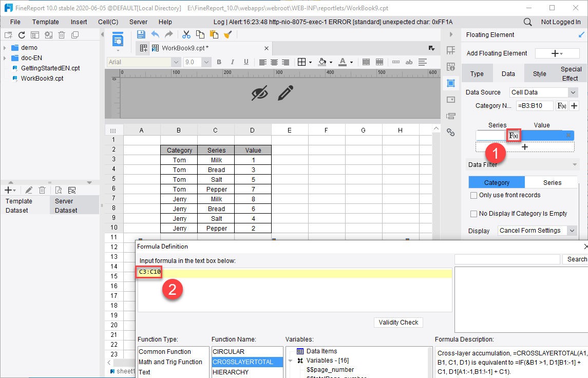
Task: Click the Category Name =B3:B10 field
Action: [535, 106]
